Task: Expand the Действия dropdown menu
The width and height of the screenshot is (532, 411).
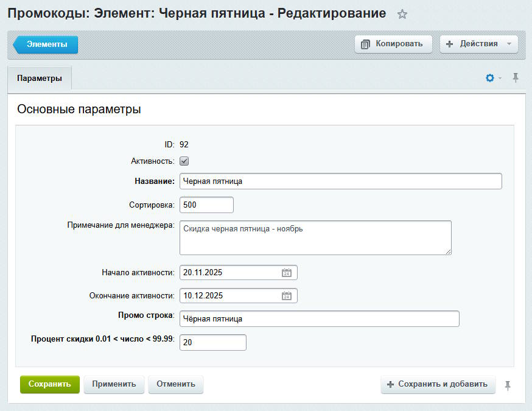Action: click(x=478, y=44)
